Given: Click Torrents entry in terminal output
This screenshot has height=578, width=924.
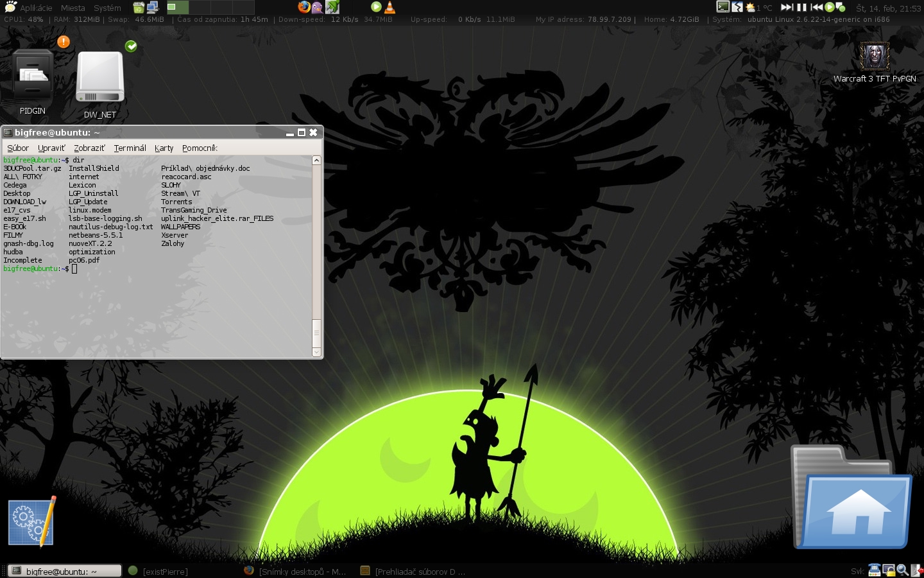Looking at the screenshot, I should tap(176, 202).
